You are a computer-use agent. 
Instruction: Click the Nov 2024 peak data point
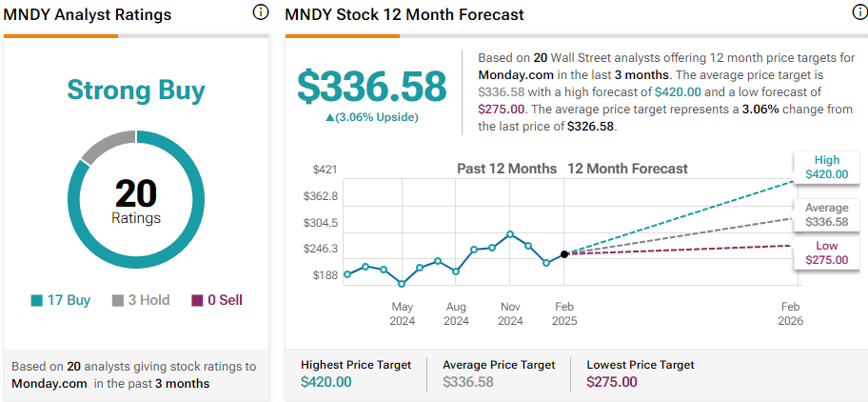pyautogui.click(x=510, y=233)
